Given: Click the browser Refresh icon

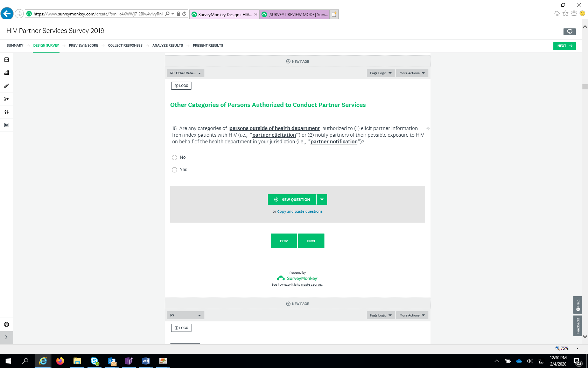Looking at the screenshot, I should pyautogui.click(x=184, y=14).
